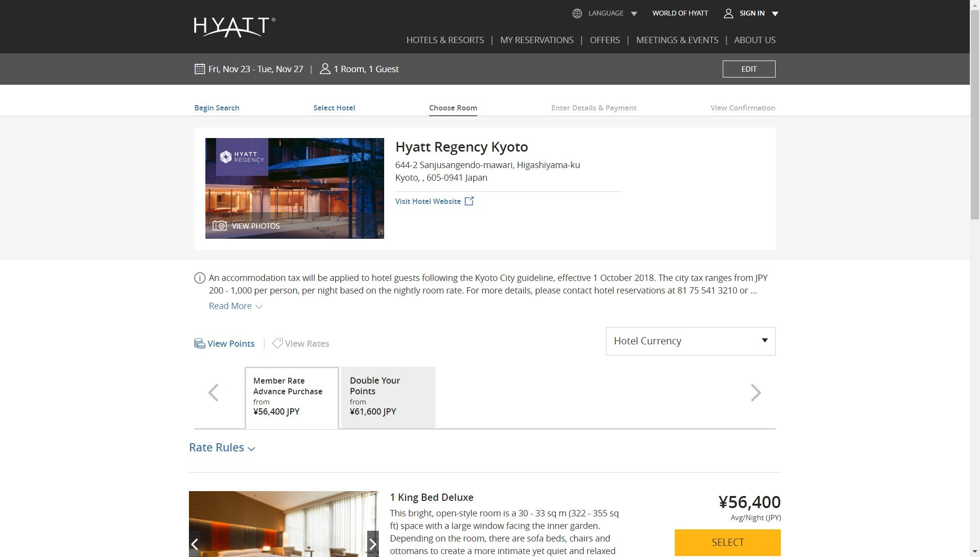Open Offers menu item
The height and width of the screenshot is (557, 980).
click(605, 40)
